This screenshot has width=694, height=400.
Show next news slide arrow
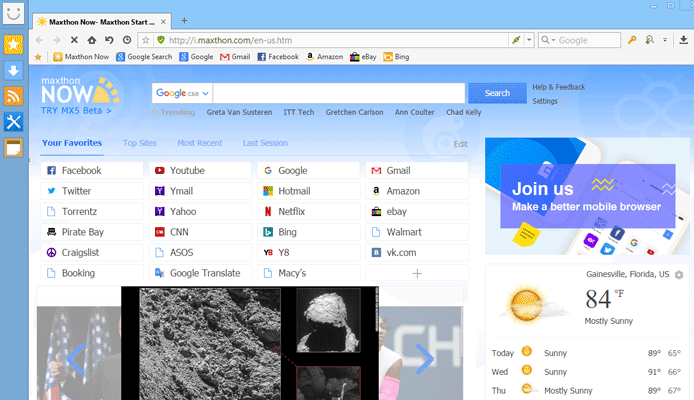(x=424, y=359)
